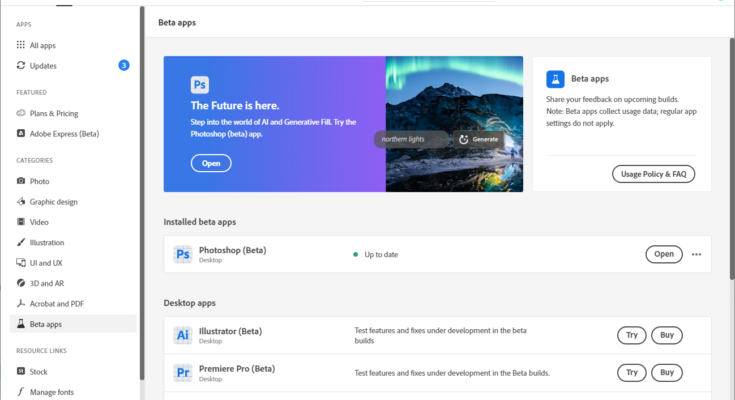This screenshot has width=735, height=400.
Task: Click the Ps logo in the banner
Action: pyautogui.click(x=200, y=85)
